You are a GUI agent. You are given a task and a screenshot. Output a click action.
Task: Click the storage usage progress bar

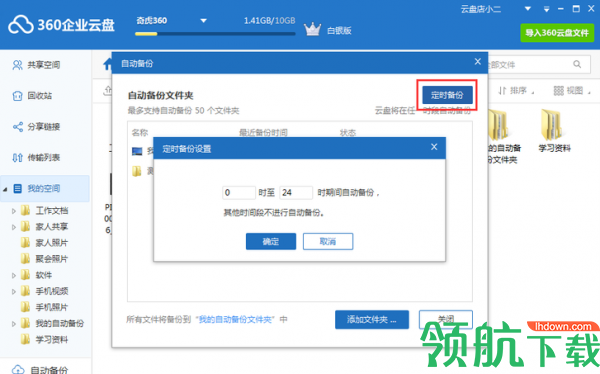coord(215,34)
